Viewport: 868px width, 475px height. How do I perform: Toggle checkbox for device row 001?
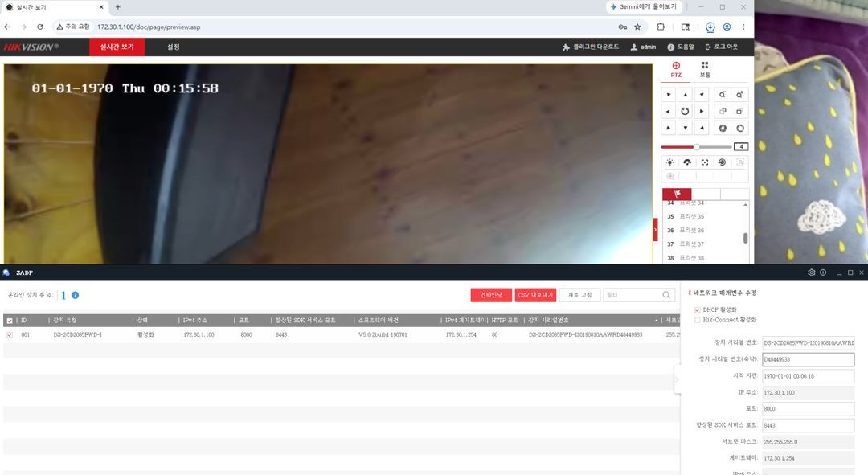pyautogui.click(x=10, y=335)
